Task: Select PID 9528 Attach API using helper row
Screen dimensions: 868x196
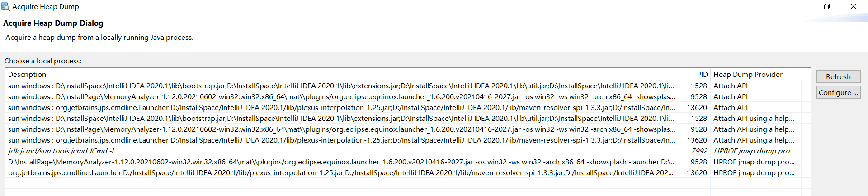Action: tap(316, 129)
